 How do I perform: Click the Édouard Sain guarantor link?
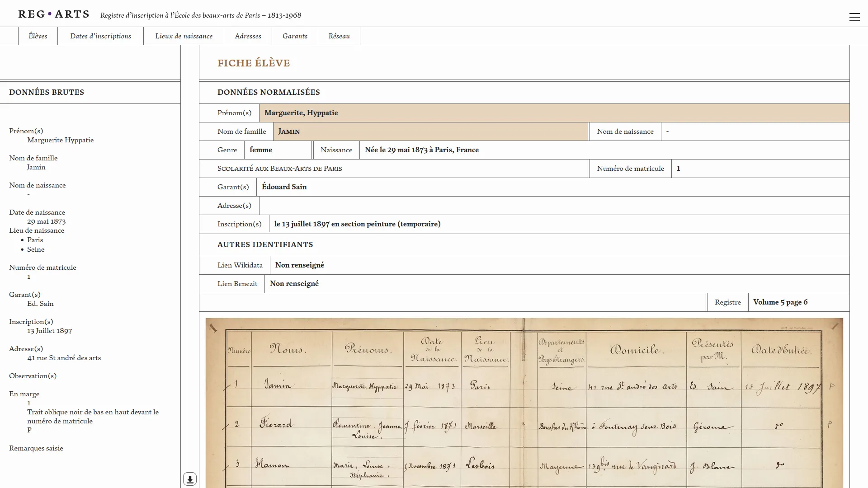(x=284, y=187)
